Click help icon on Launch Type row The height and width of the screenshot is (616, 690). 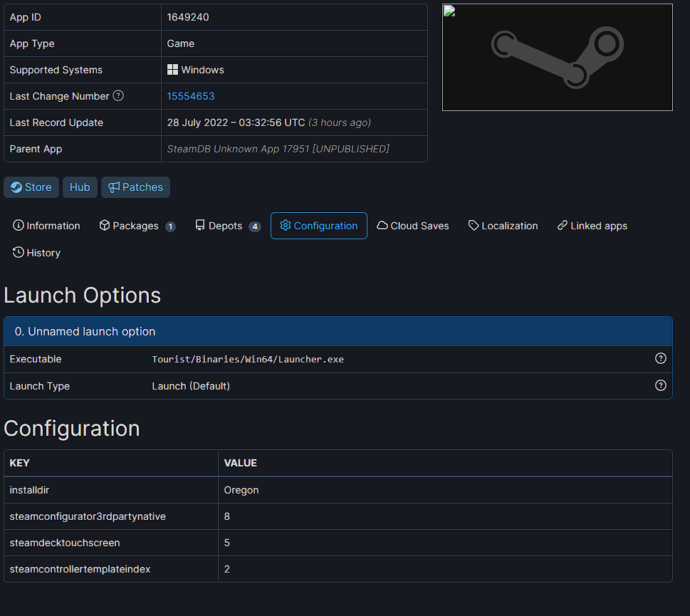click(x=661, y=385)
